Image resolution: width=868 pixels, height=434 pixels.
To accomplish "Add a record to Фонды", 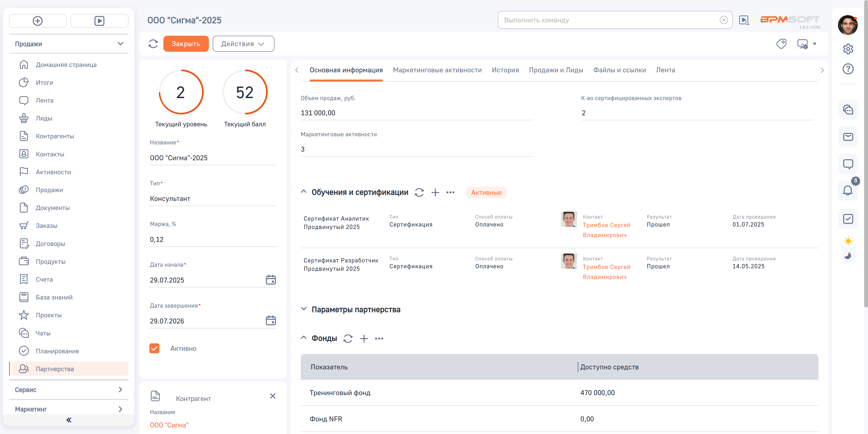I will (364, 338).
